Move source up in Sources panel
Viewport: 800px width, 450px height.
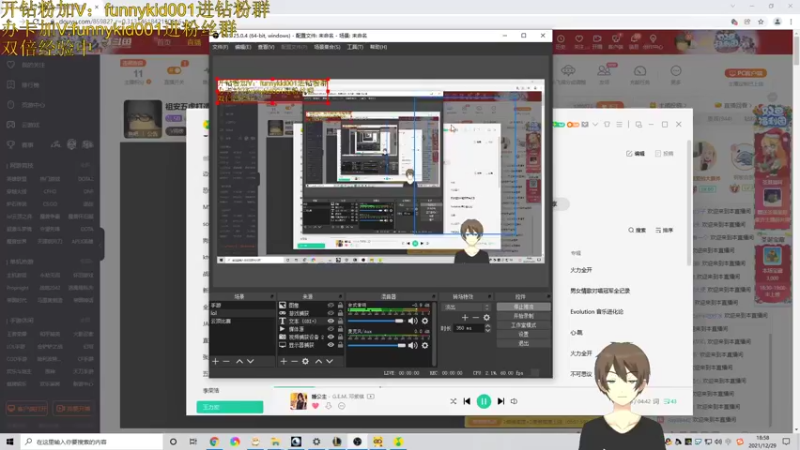(x=318, y=361)
